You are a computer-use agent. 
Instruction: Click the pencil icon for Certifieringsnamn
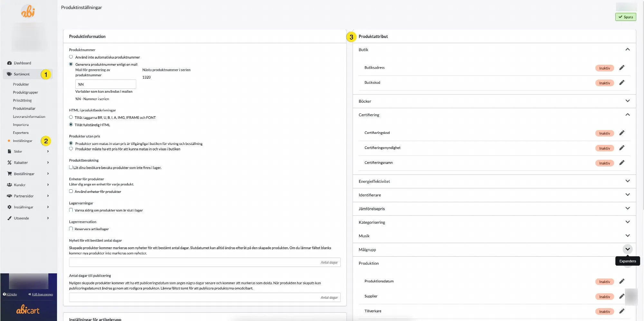622,163
